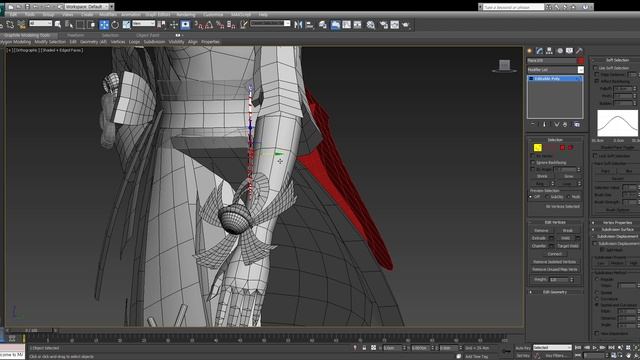640x360 pixels.
Task: Click the object color red swatch
Action: pyautogui.click(x=580, y=60)
